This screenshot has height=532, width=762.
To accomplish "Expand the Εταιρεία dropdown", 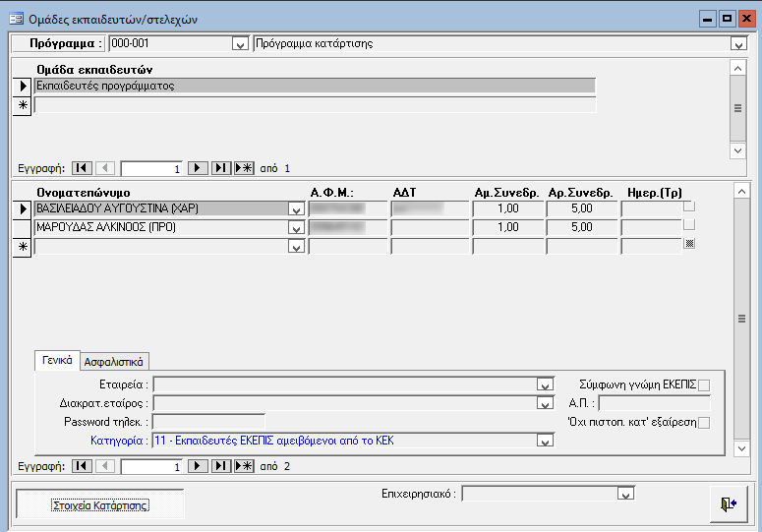I will click(544, 384).
